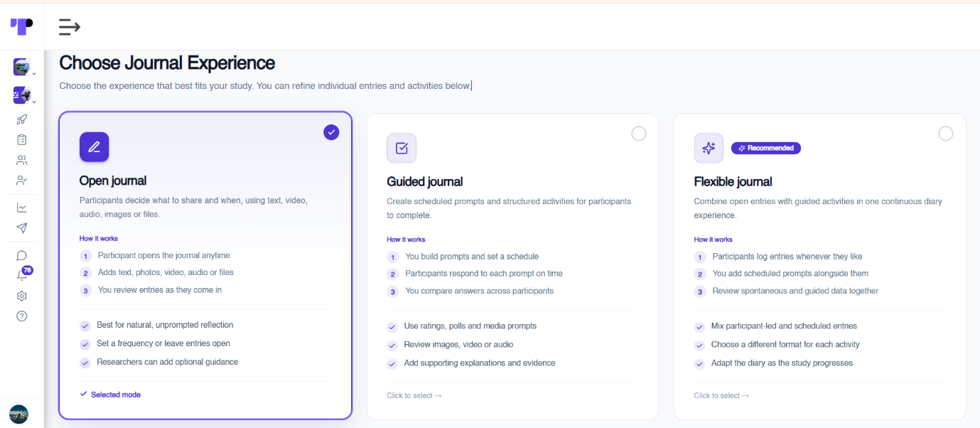Open the analytics chart icon in sidebar
This screenshot has height=428, width=980.
pos(22,208)
